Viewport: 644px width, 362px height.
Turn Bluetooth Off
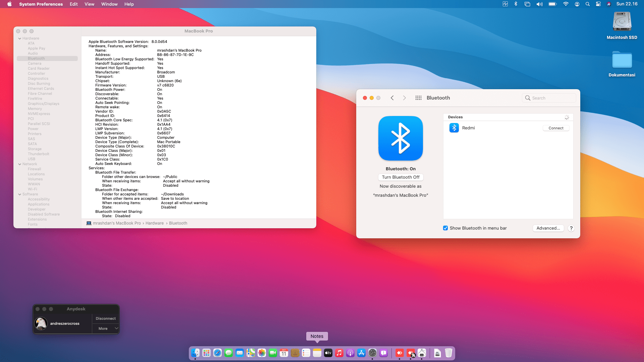(x=400, y=177)
